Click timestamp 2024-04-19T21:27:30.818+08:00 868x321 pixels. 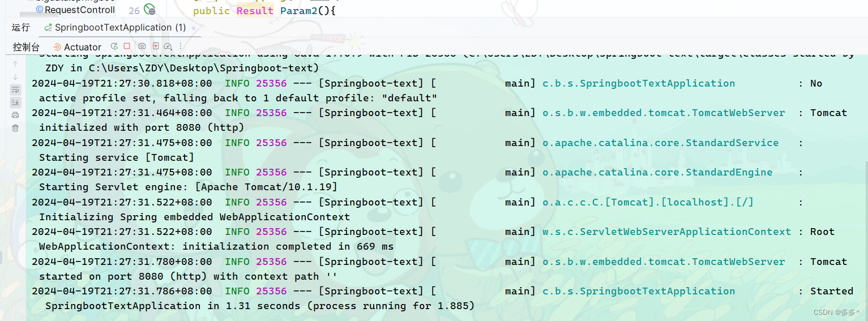pos(122,83)
